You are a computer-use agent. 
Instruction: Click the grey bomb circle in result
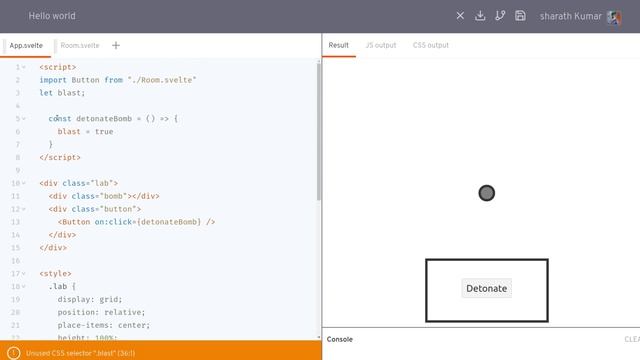pyautogui.click(x=487, y=193)
